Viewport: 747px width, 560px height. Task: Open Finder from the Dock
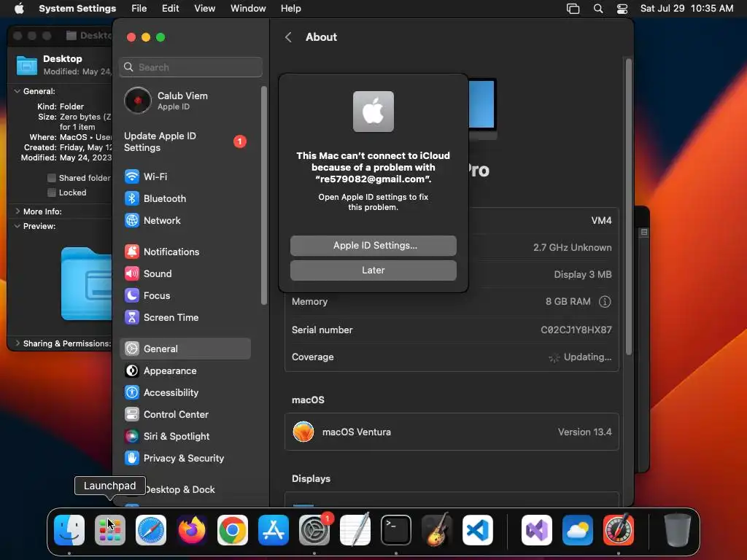(69, 530)
